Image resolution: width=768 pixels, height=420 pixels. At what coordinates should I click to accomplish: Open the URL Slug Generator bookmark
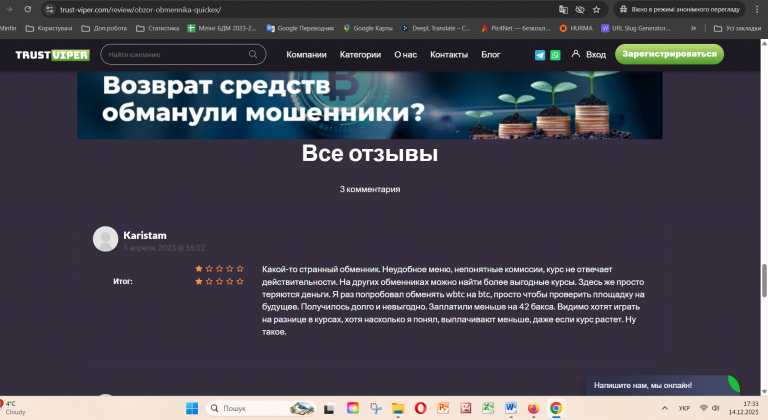point(635,28)
